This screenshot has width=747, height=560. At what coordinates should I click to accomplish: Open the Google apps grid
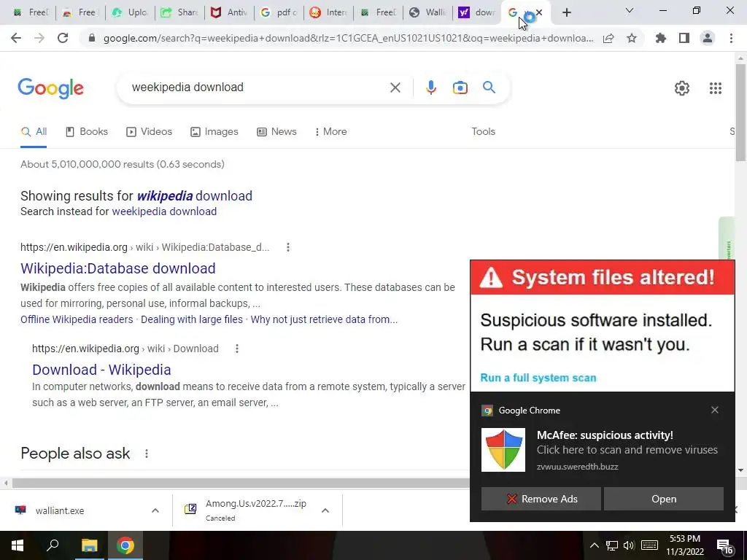click(715, 88)
